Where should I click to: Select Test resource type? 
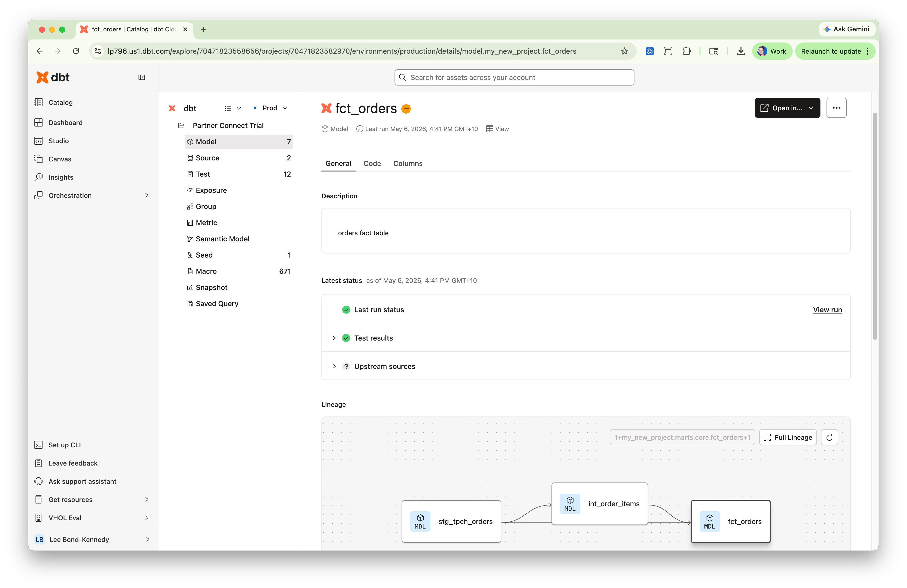[239, 174]
